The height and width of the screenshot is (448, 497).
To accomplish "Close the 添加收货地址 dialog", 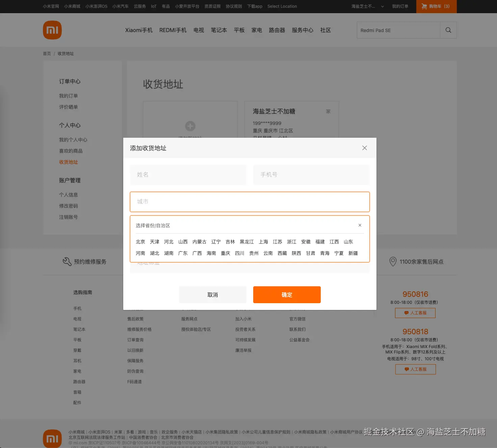I will 364,148.
